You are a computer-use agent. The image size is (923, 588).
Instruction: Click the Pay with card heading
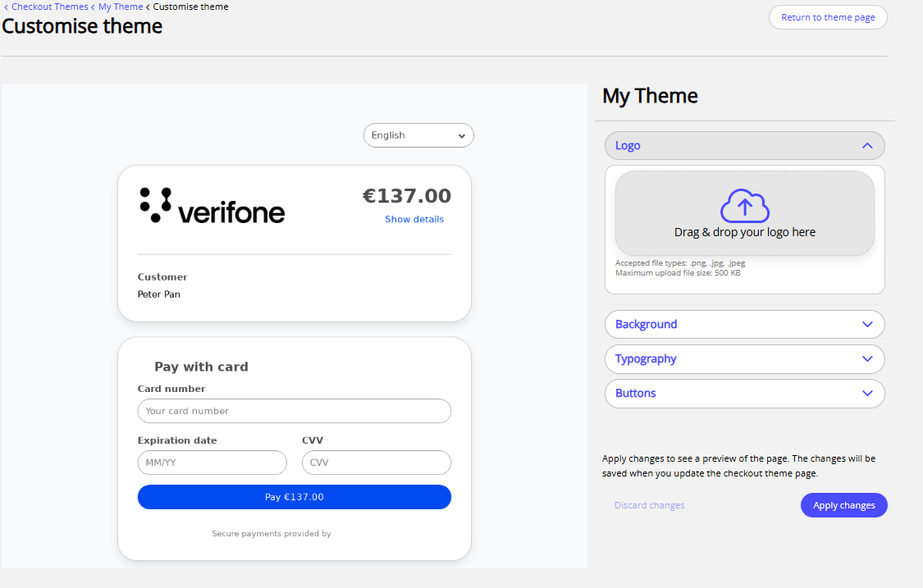pyautogui.click(x=201, y=367)
